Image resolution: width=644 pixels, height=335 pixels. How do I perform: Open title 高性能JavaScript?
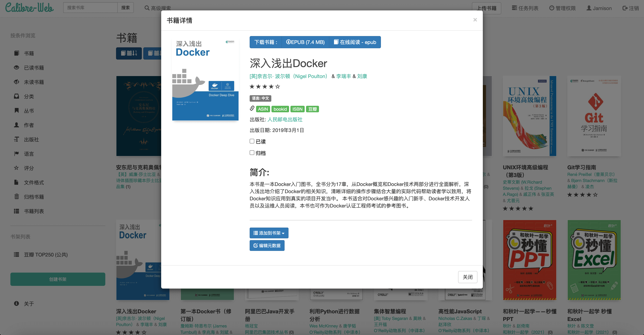click(x=460, y=311)
